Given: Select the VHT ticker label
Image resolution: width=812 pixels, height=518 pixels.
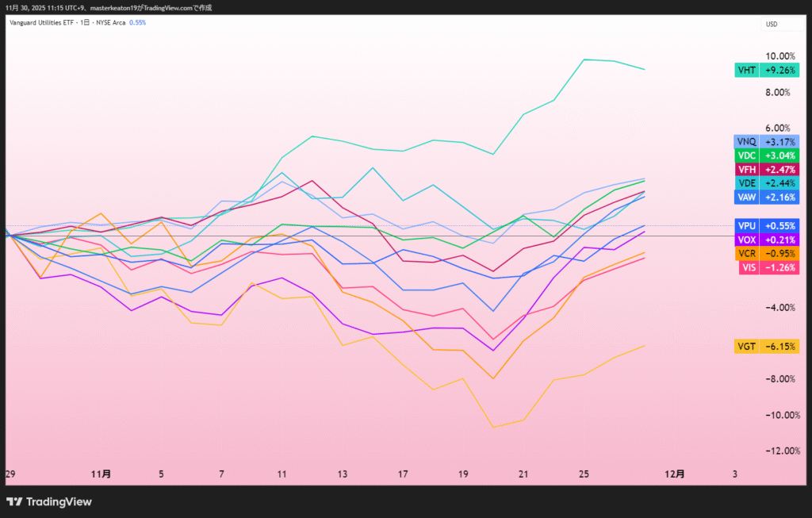Looking at the screenshot, I should [746, 70].
